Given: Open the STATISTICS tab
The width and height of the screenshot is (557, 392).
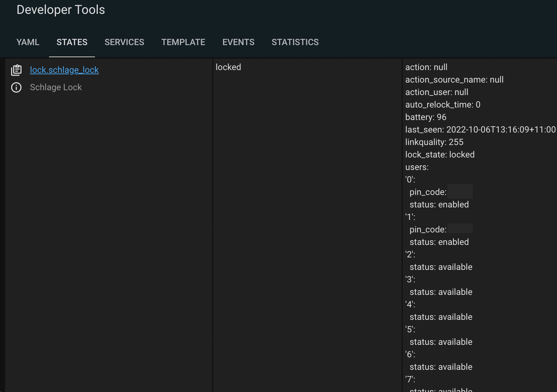Looking at the screenshot, I should 295,42.
